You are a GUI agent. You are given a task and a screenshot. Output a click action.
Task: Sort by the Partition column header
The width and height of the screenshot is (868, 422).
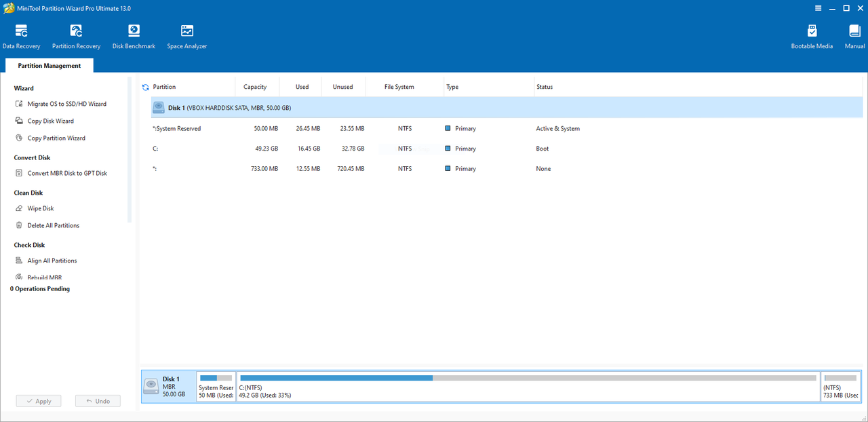click(x=164, y=87)
